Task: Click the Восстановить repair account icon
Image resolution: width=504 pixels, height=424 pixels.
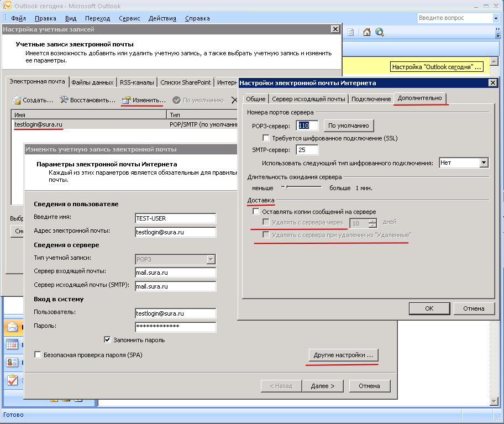Action: [64, 101]
